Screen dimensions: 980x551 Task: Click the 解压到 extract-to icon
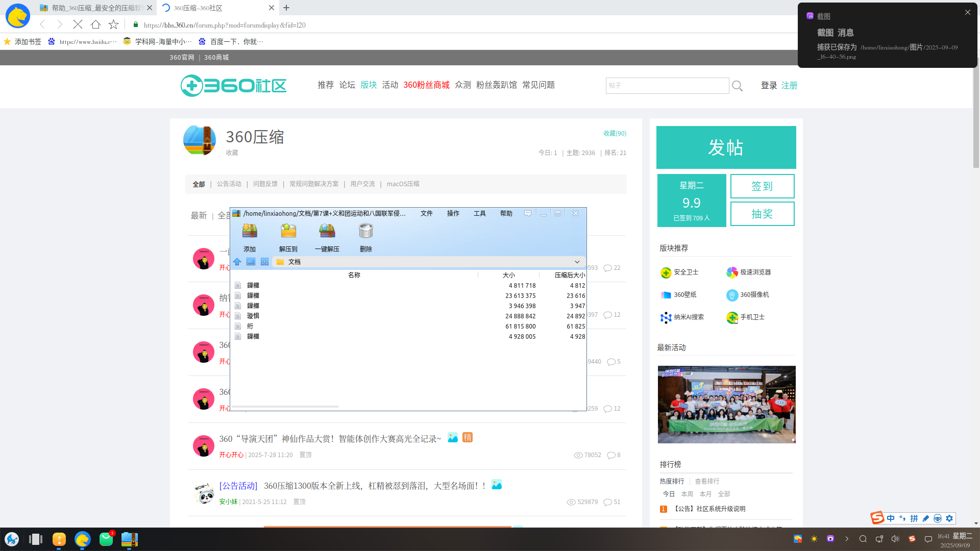click(x=288, y=231)
